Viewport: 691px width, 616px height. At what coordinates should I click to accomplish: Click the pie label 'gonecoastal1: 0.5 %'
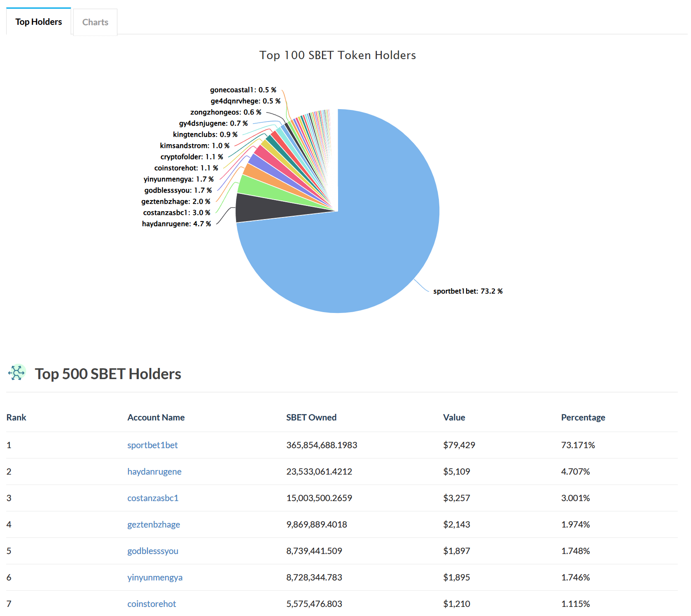[x=243, y=90]
